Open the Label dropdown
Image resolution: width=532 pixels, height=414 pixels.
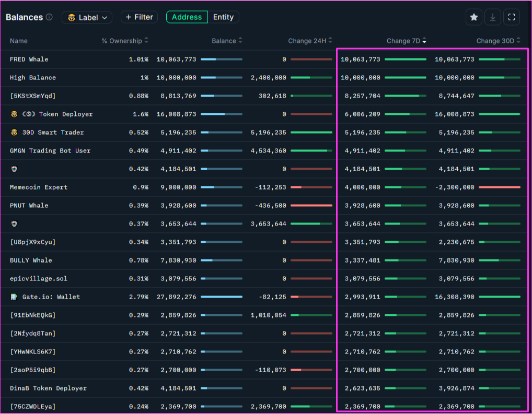click(87, 17)
